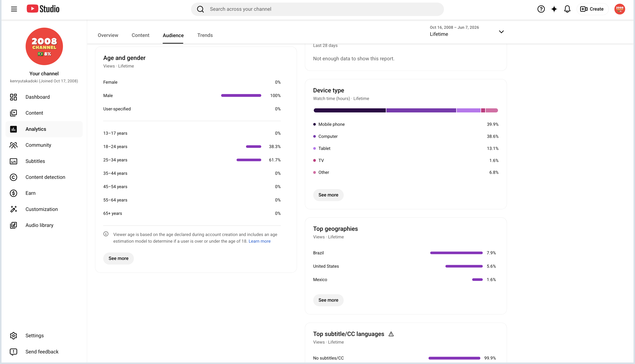Click the Content detection copyright icon
635x364 pixels.
(x=14, y=177)
